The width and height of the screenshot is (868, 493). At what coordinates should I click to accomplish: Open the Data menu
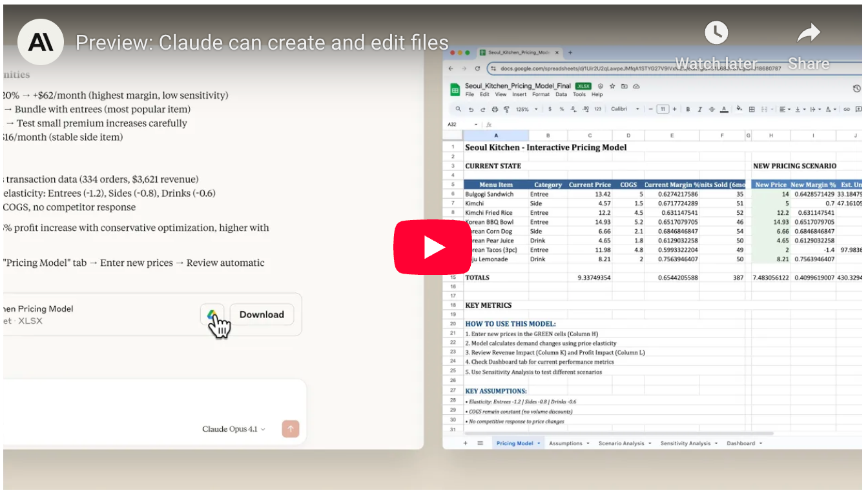pos(561,94)
